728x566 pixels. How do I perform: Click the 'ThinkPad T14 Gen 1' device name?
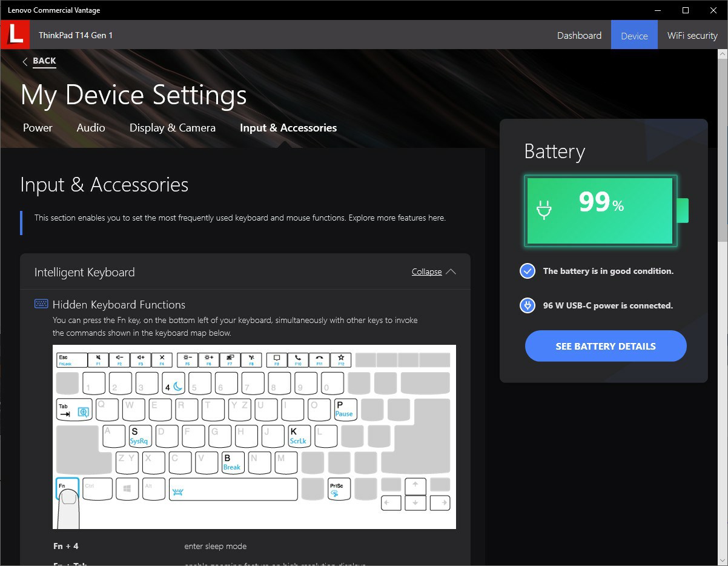pos(76,35)
